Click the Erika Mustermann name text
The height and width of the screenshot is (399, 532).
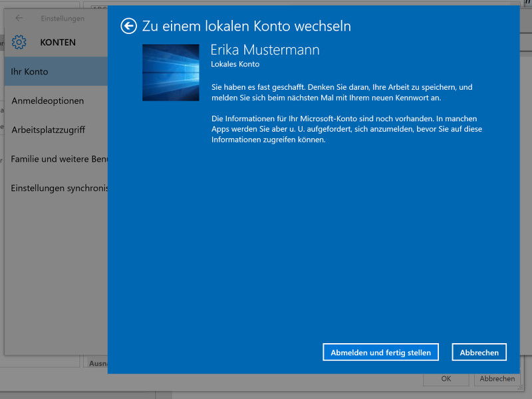pos(265,50)
